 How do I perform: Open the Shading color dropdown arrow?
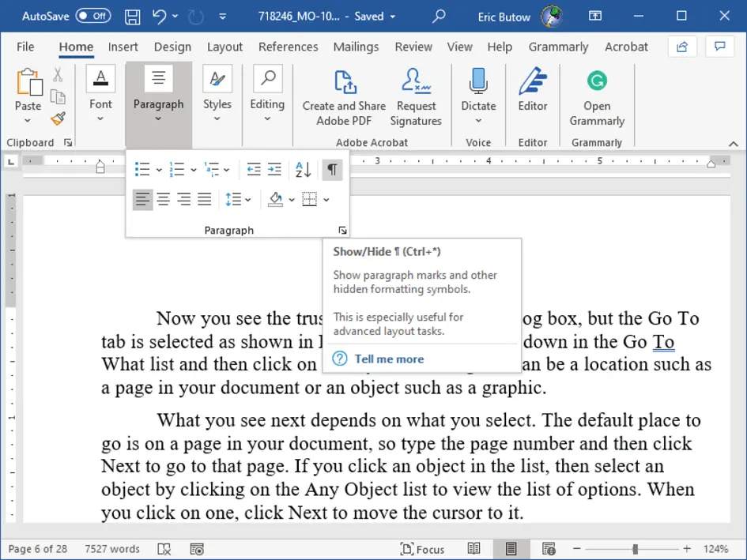[292, 200]
